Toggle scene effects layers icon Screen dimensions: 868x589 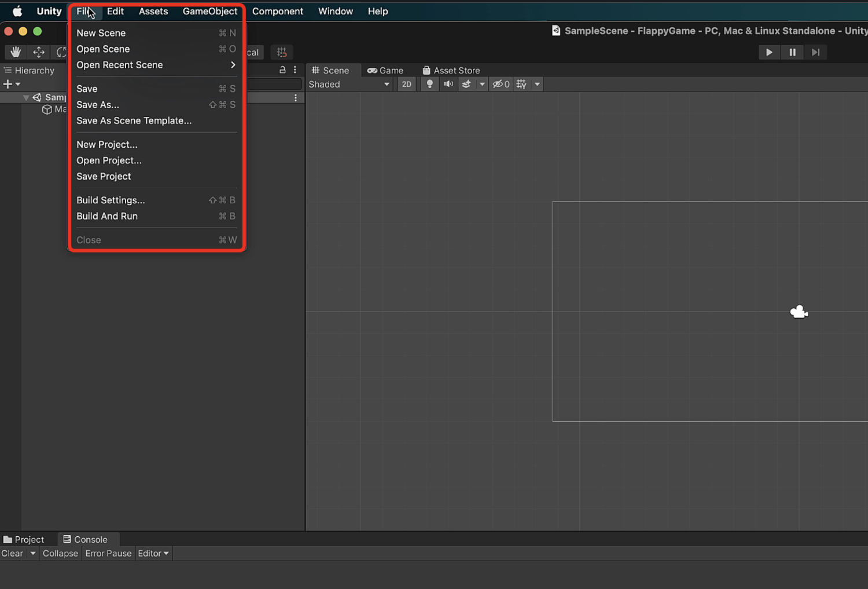tap(466, 84)
